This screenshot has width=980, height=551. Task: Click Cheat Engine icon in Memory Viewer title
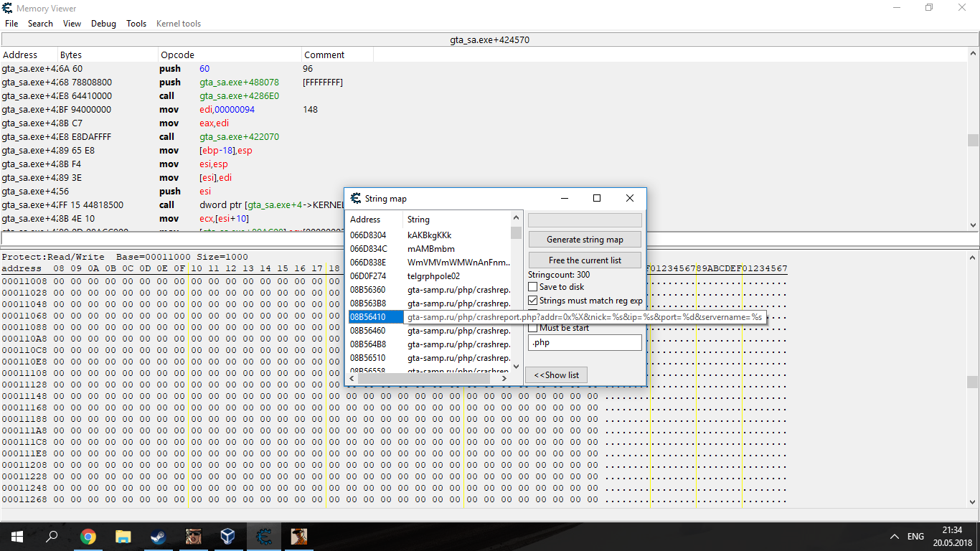pyautogui.click(x=7, y=8)
